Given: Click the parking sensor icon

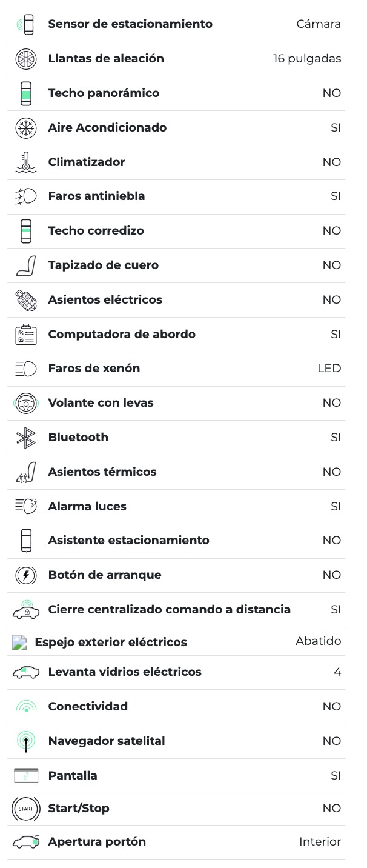Looking at the screenshot, I should pyautogui.click(x=25, y=24).
